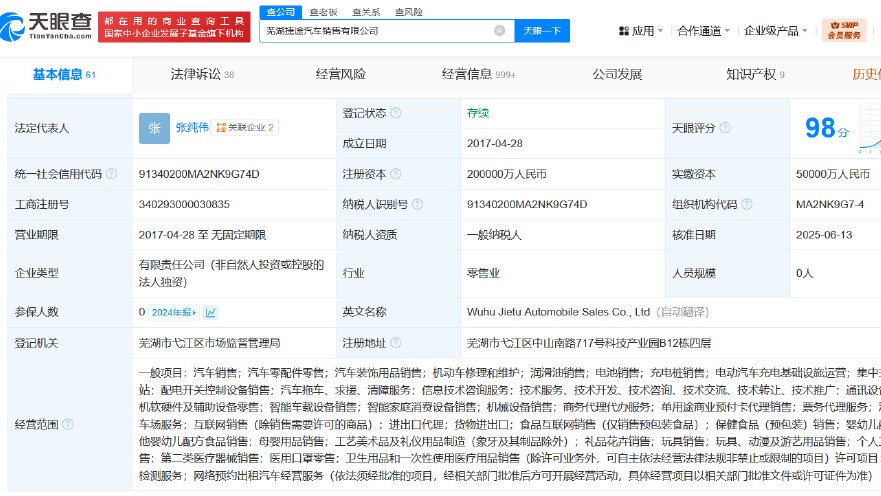881x496 pixels.
Task: Click help icon next to 登记状态
Action: click(x=396, y=113)
